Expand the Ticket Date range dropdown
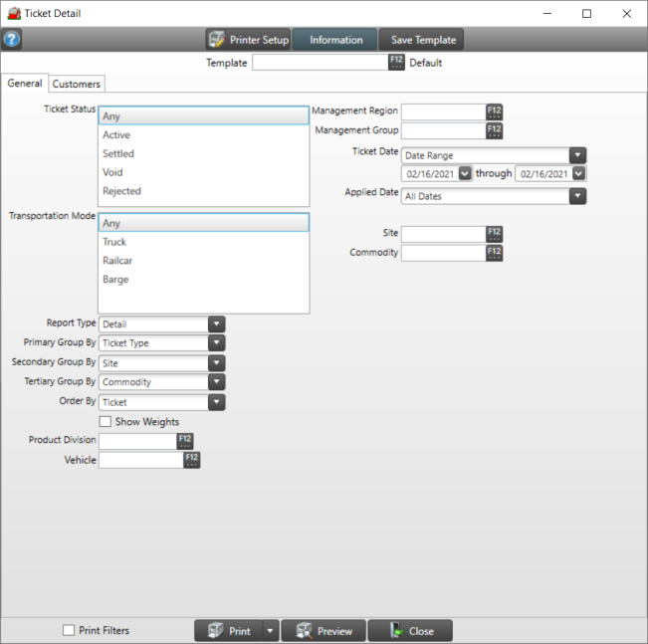 576,155
